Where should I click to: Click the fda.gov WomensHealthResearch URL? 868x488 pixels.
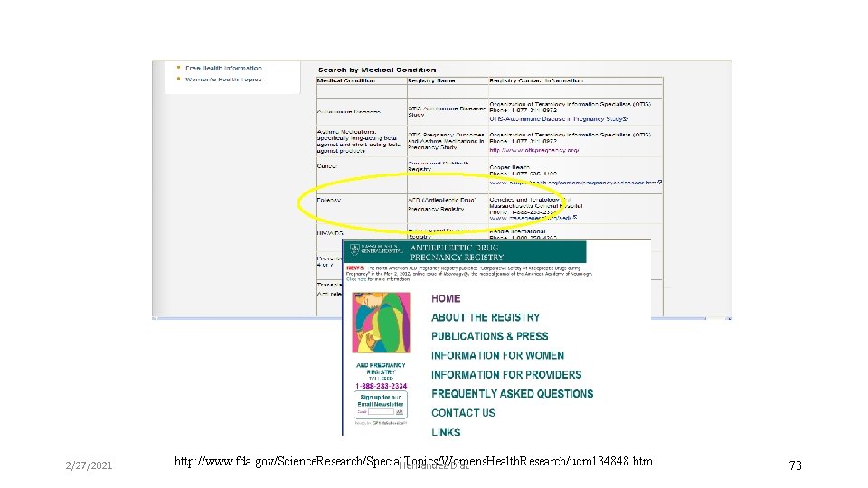[x=413, y=461]
